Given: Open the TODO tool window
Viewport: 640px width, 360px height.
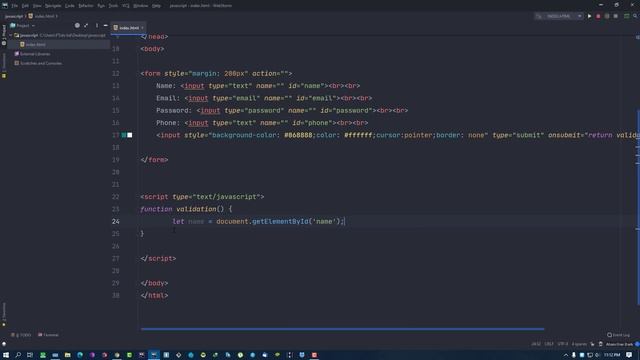Looking at the screenshot, I should point(21,335).
